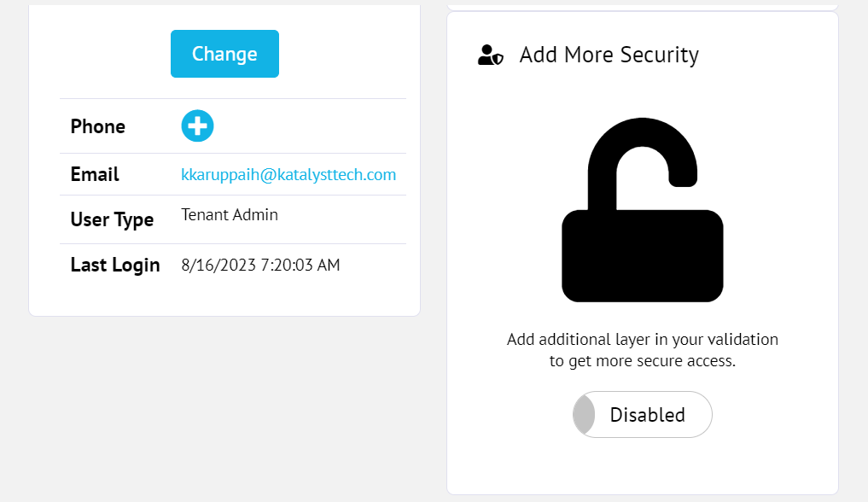Click the User Type field label
The image size is (868, 502).
(112, 219)
